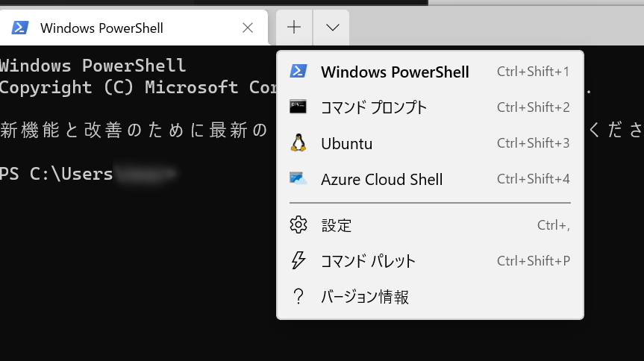Viewport: 644px width, 361px height.
Task: Close the Windows PowerShell tab
Action: tap(248, 28)
